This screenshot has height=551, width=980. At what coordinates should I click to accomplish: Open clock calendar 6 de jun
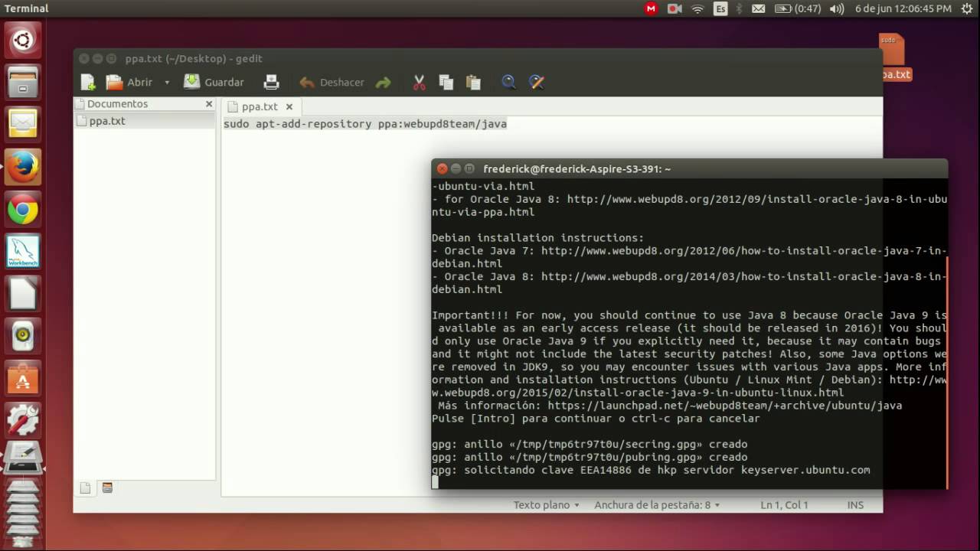pos(903,8)
